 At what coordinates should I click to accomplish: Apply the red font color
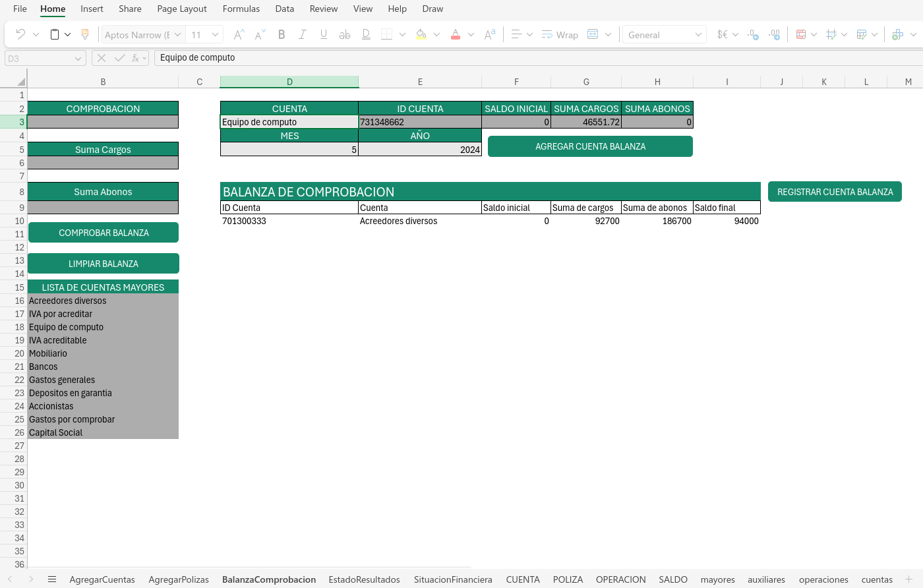click(456, 34)
